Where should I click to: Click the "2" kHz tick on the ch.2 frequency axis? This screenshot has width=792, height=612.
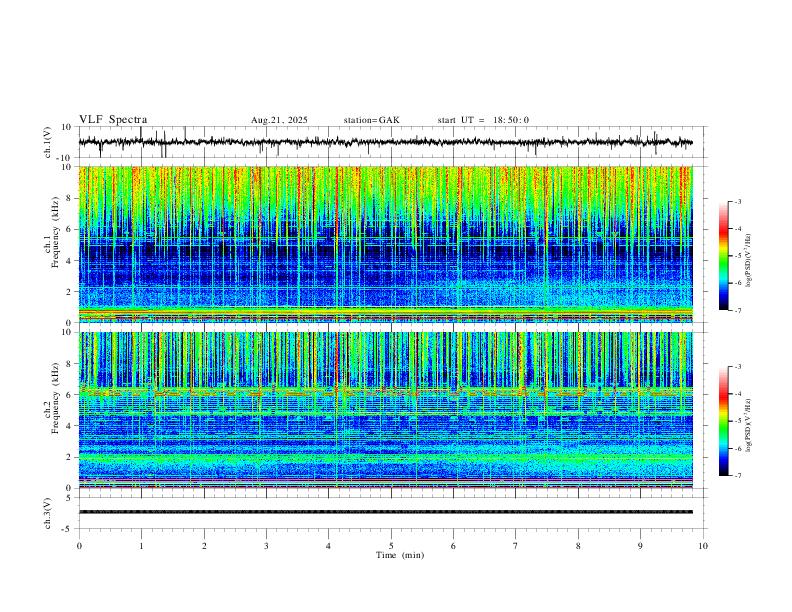[70, 457]
